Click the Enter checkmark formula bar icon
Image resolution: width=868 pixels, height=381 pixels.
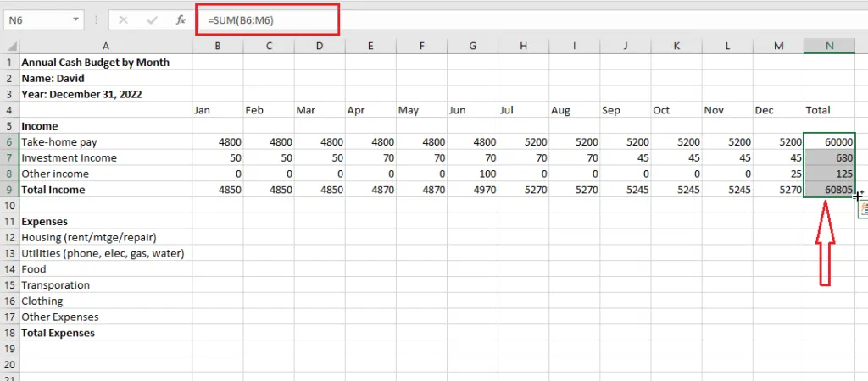pos(152,20)
